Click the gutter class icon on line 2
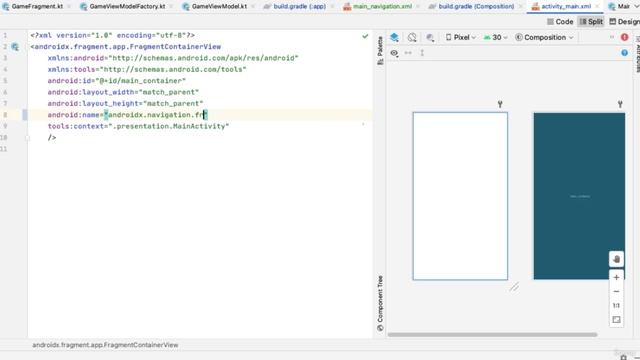The image size is (640, 360). pos(15,47)
